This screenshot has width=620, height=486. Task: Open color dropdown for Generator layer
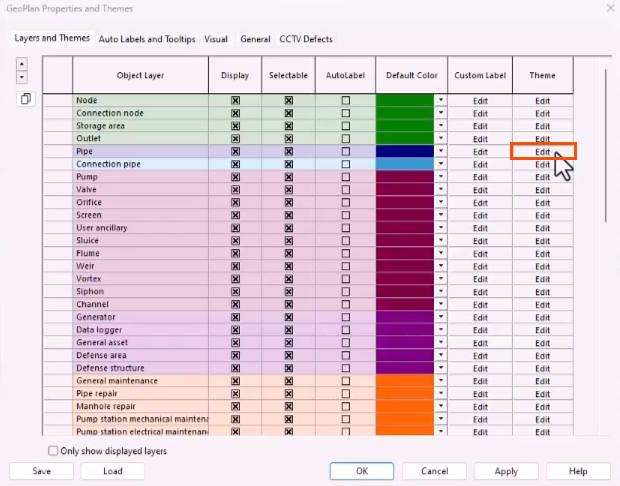pos(440,317)
